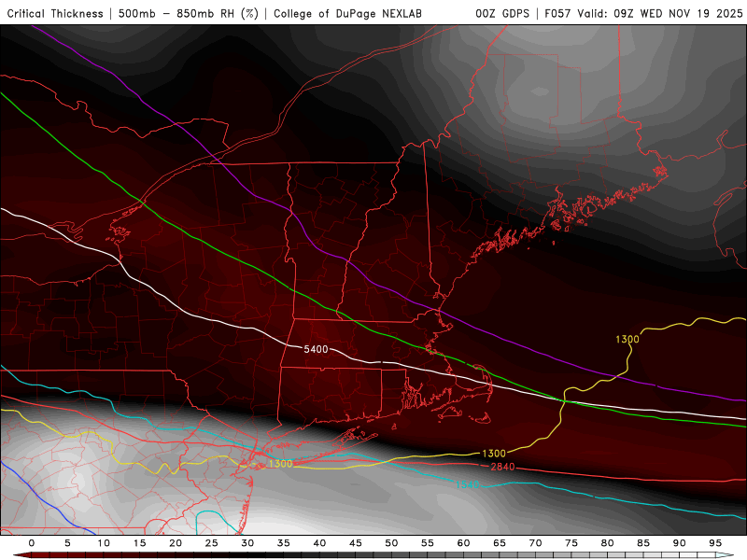Screen dimensions: 747x560
Task: Select the '15' value on the color scale
Action: point(139,543)
